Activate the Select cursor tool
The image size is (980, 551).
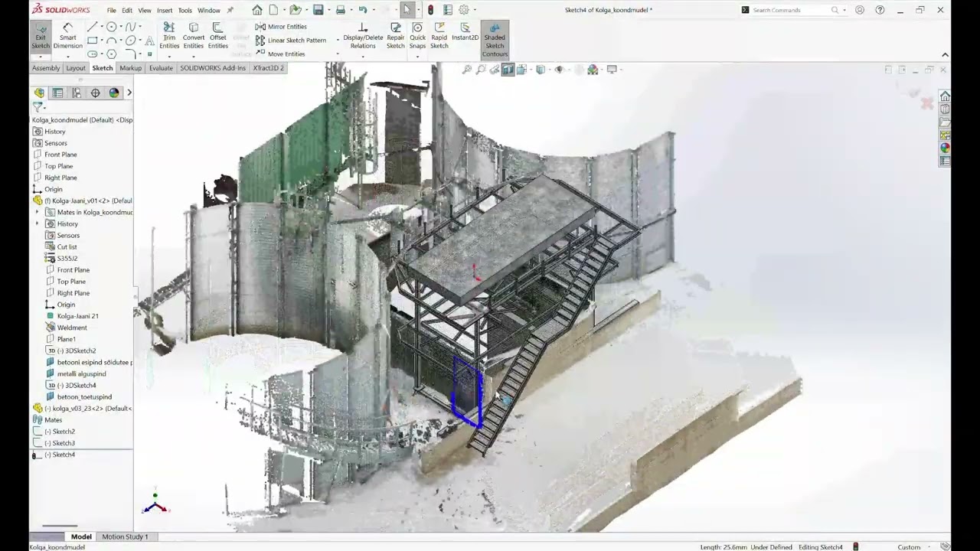click(x=407, y=10)
